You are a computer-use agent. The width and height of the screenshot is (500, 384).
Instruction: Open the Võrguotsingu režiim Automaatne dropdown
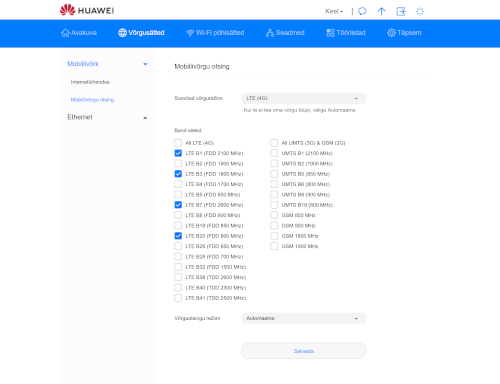coord(304,318)
